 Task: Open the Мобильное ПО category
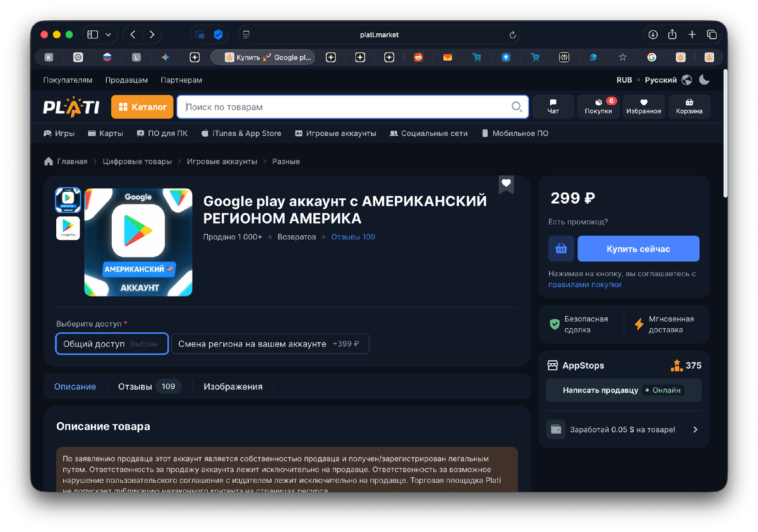[515, 133]
